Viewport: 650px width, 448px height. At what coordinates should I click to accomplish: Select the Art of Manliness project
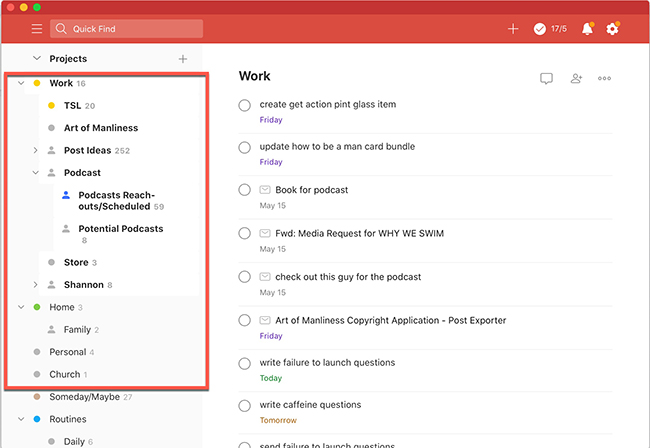coord(101,128)
